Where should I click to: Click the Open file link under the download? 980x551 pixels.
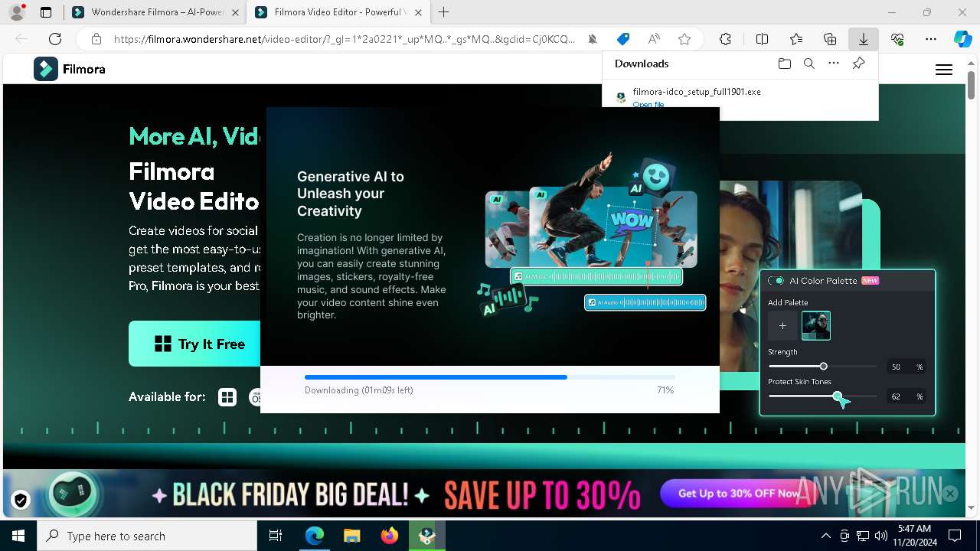(x=648, y=104)
